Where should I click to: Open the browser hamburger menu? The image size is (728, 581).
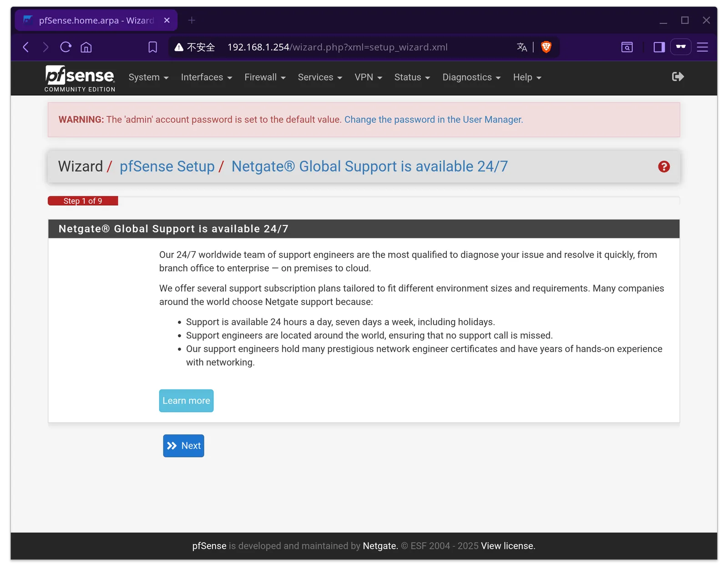point(703,47)
